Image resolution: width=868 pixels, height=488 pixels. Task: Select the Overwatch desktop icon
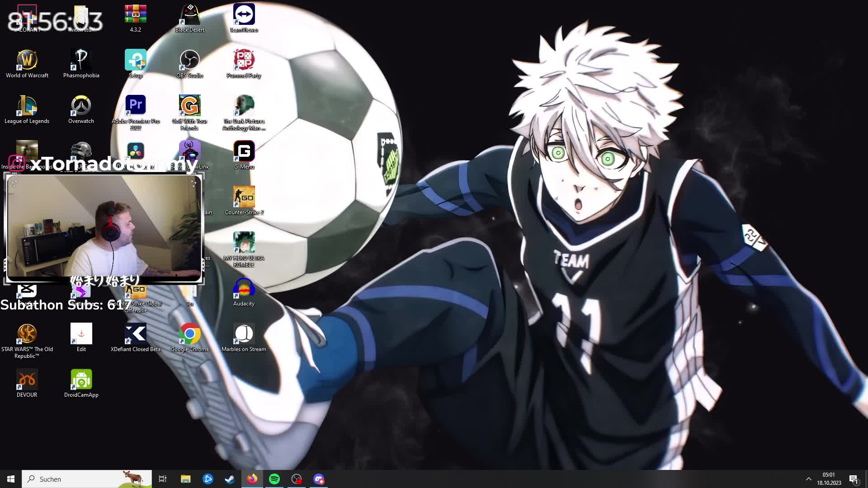[81, 110]
